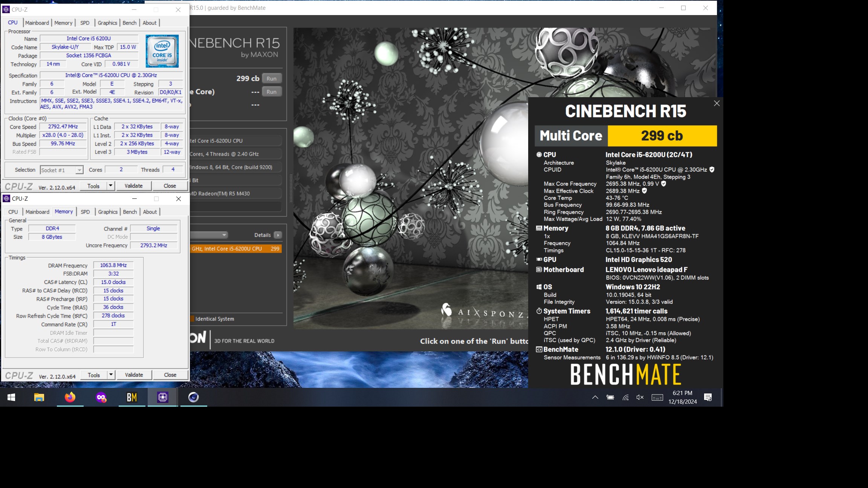Screen dimensions: 868x488
Task: Open the Windows Start menu
Action: click(x=11, y=397)
